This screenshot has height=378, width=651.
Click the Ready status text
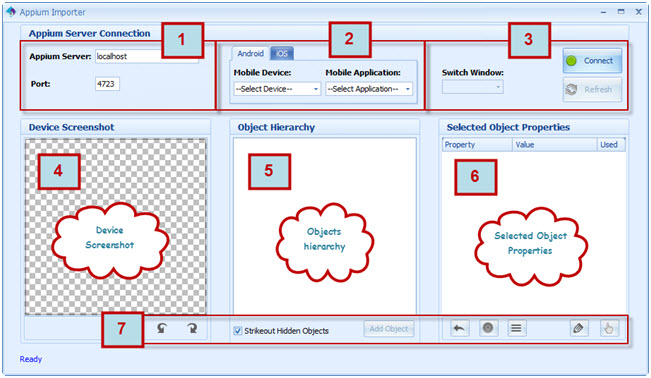click(31, 359)
